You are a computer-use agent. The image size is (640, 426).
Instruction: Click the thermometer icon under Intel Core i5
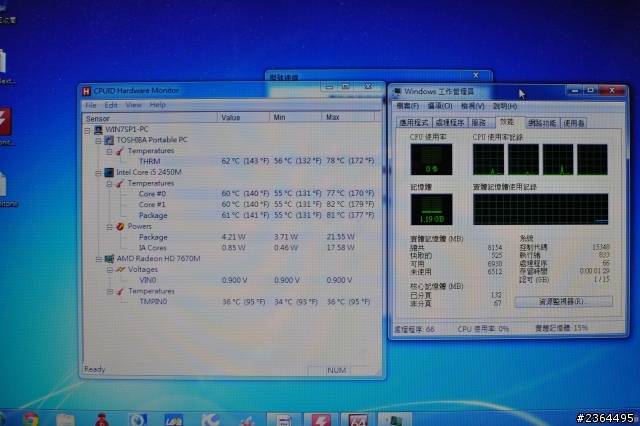[x=120, y=184]
